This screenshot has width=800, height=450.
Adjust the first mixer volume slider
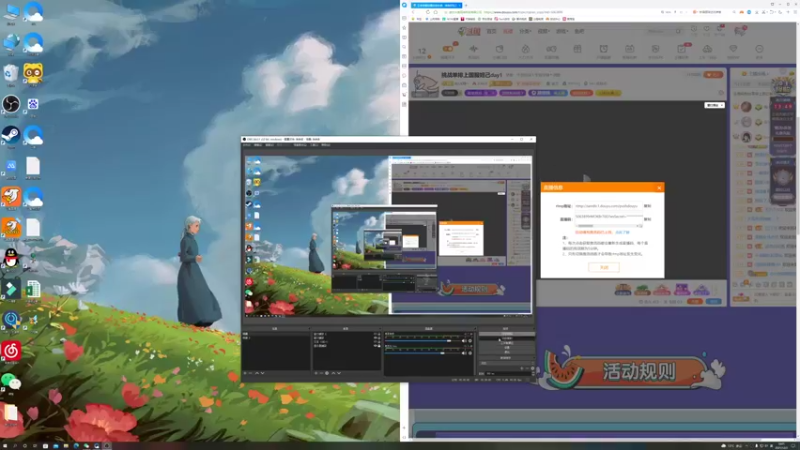[422, 341]
